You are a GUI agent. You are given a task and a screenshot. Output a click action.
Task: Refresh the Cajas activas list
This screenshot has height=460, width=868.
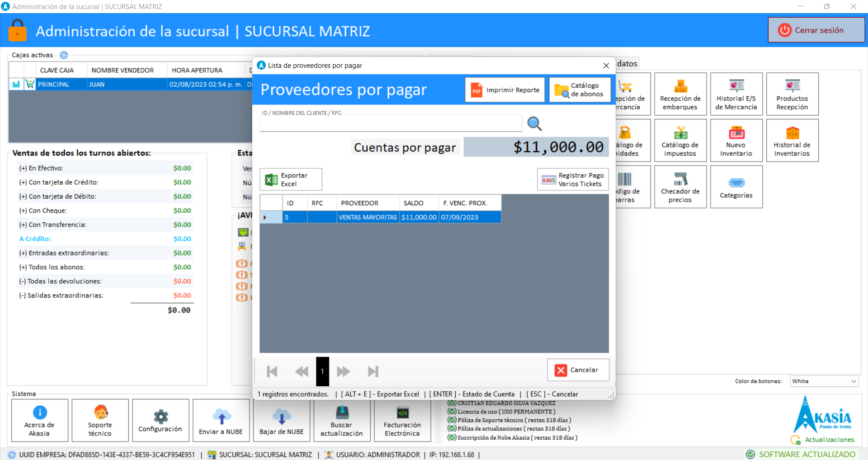point(64,55)
